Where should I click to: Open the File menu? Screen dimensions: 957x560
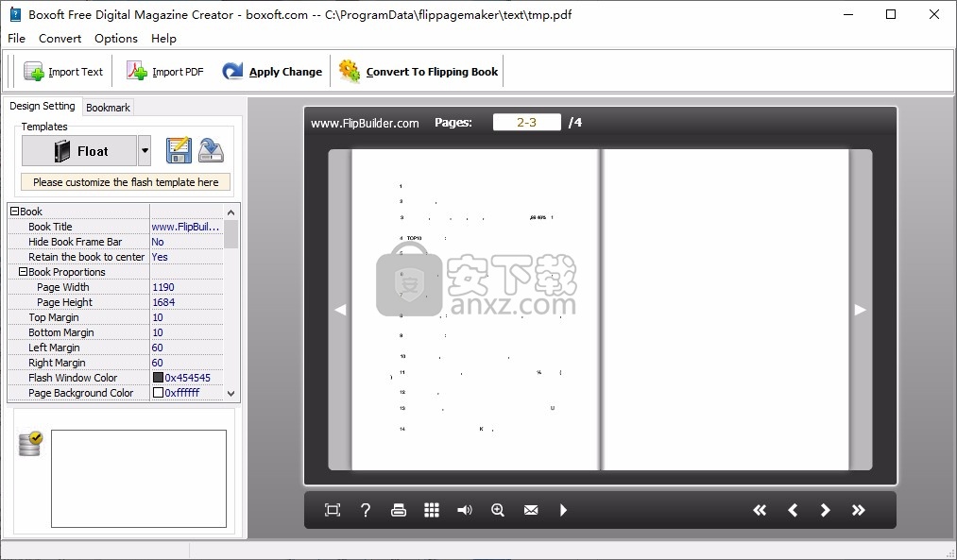[x=16, y=39]
